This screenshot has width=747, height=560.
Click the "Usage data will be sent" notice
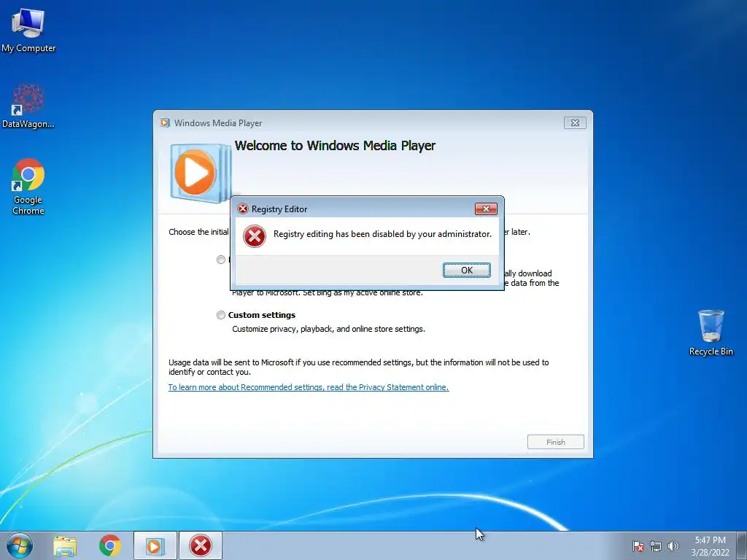[359, 367]
